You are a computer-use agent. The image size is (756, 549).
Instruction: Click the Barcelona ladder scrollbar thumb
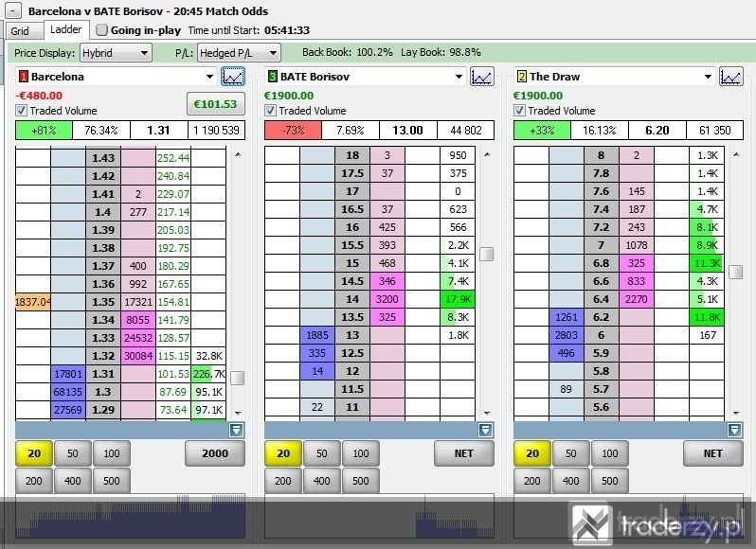tap(237, 378)
